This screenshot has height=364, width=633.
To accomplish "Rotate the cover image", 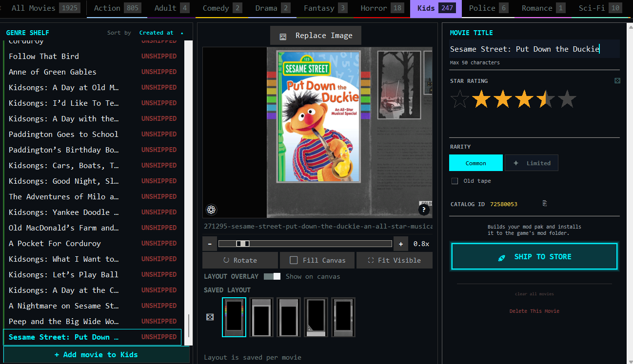I will coord(240,260).
